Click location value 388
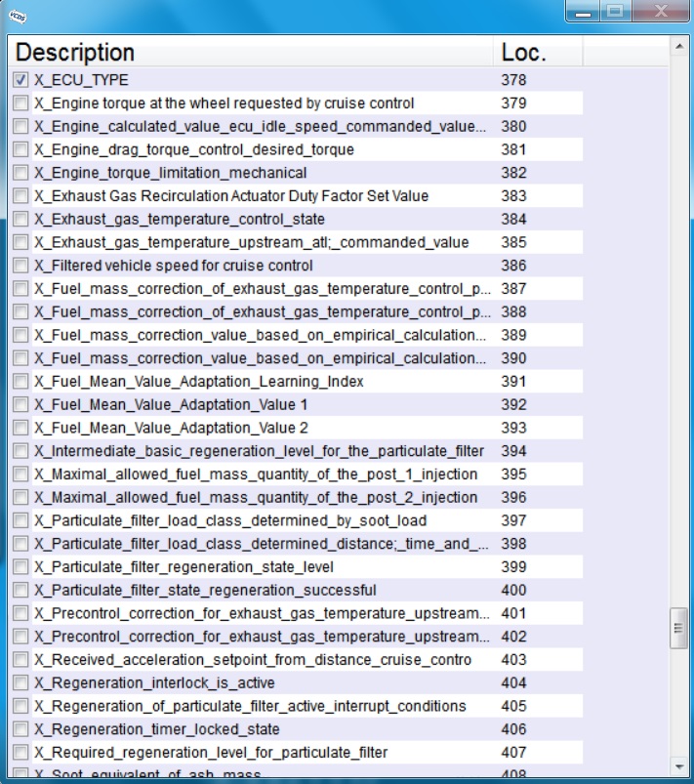The height and width of the screenshot is (784, 694). (x=513, y=312)
